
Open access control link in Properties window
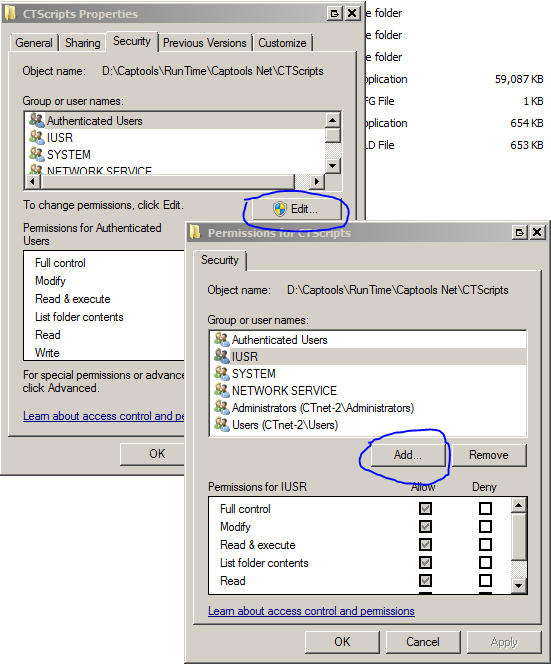tap(104, 416)
